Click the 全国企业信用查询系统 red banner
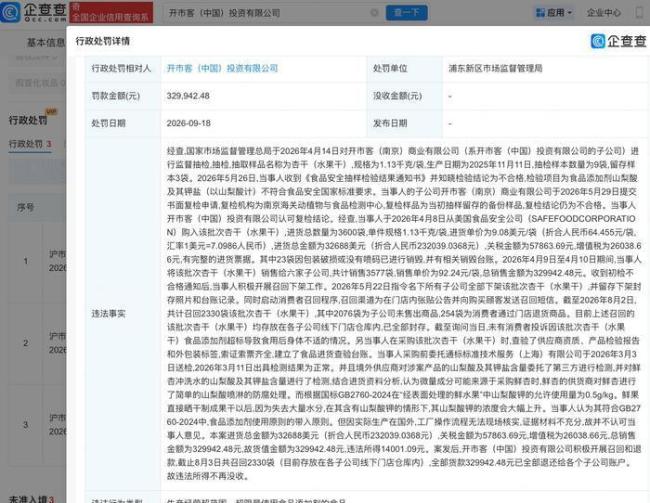The height and width of the screenshot is (503, 650). click(x=111, y=12)
